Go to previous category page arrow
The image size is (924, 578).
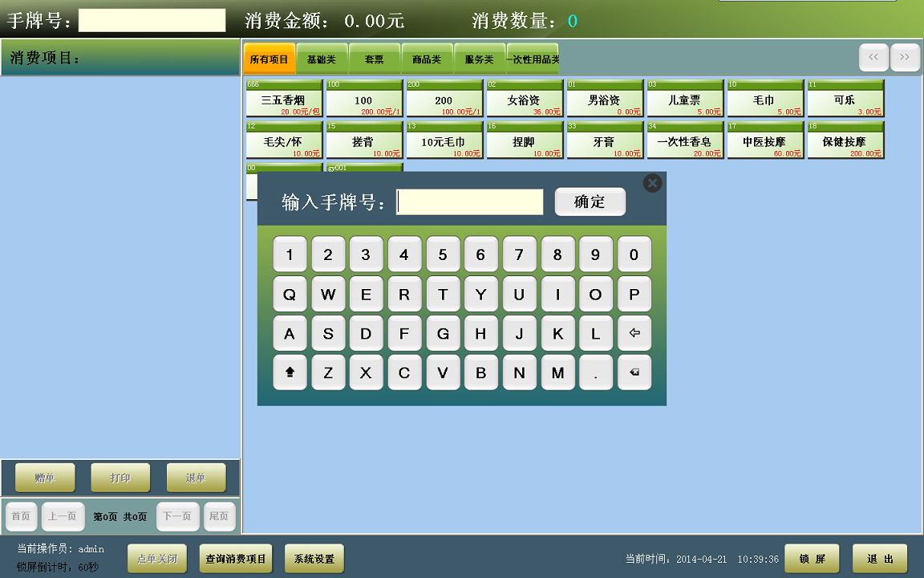[x=873, y=58]
